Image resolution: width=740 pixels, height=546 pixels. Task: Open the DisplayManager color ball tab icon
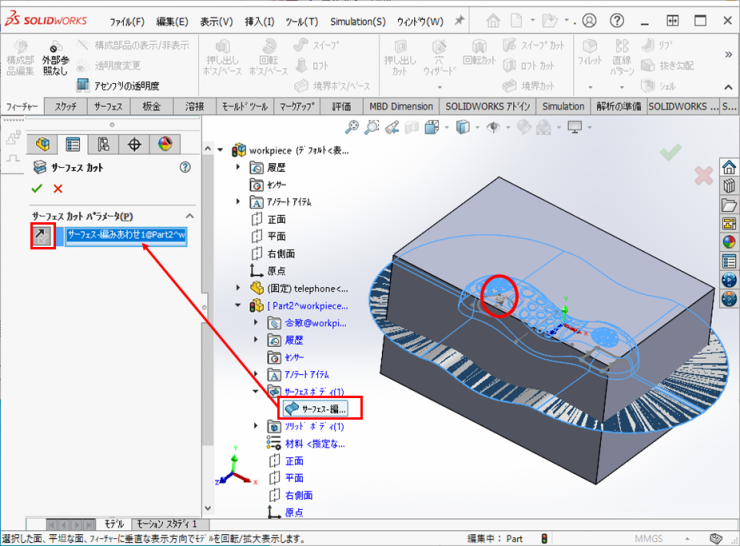coord(166,145)
